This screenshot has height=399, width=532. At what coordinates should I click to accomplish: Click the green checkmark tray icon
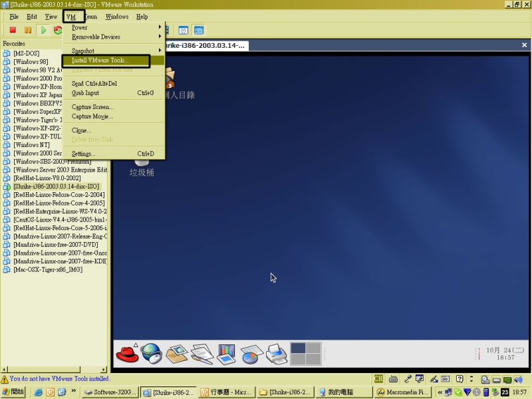click(x=458, y=392)
